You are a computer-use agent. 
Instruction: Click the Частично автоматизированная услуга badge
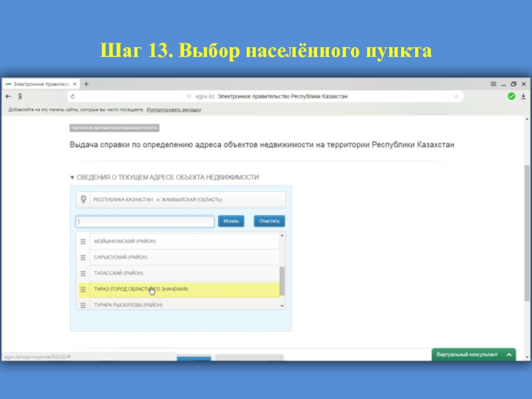[114, 128]
